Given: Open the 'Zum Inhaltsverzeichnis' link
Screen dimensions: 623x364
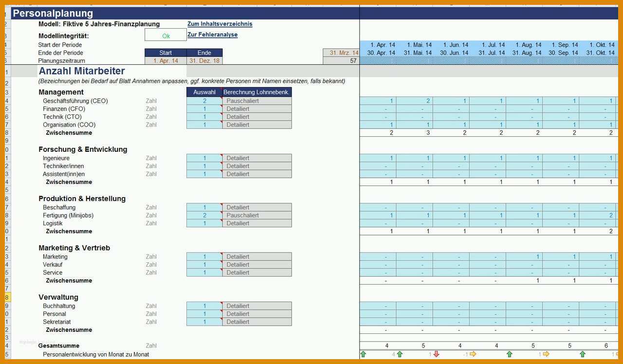Looking at the screenshot, I should 220,24.
